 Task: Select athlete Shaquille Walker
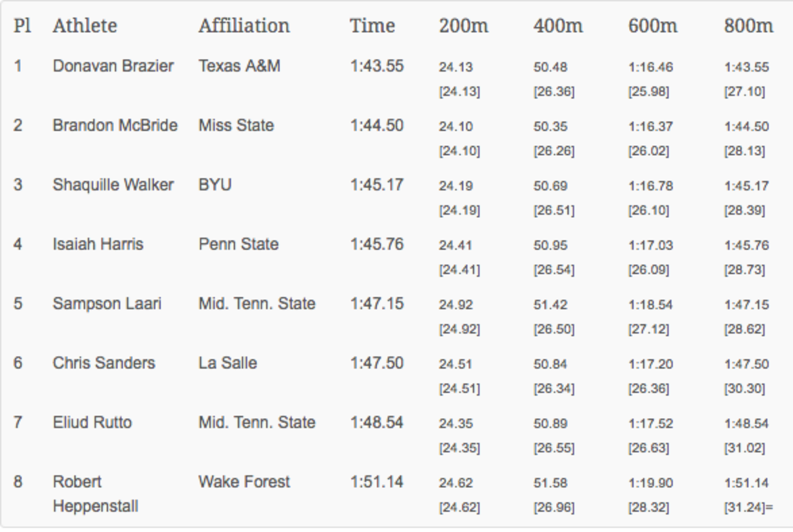113,185
